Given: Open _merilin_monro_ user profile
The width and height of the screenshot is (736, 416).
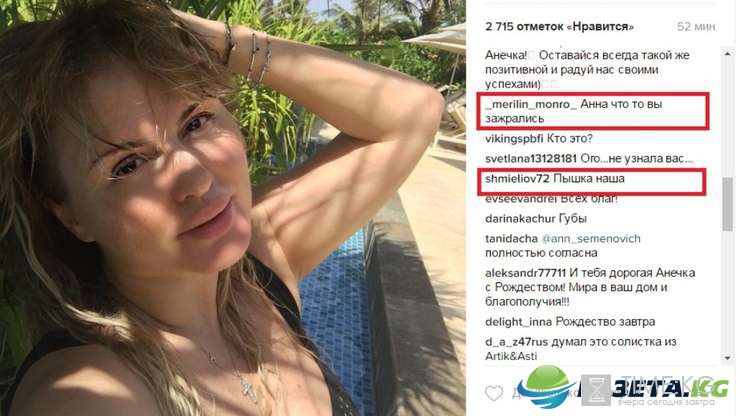Looking at the screenshot, I should coord(531,104).
